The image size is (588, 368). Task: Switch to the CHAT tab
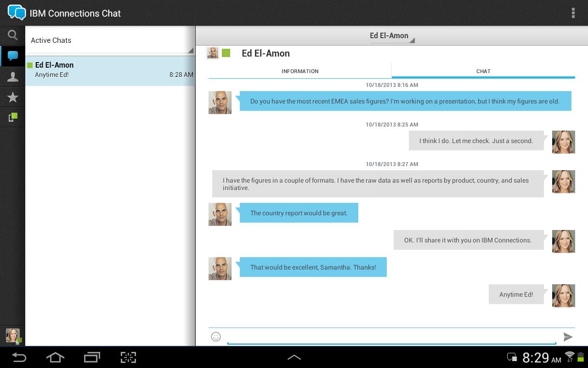(x=483, y=71)
